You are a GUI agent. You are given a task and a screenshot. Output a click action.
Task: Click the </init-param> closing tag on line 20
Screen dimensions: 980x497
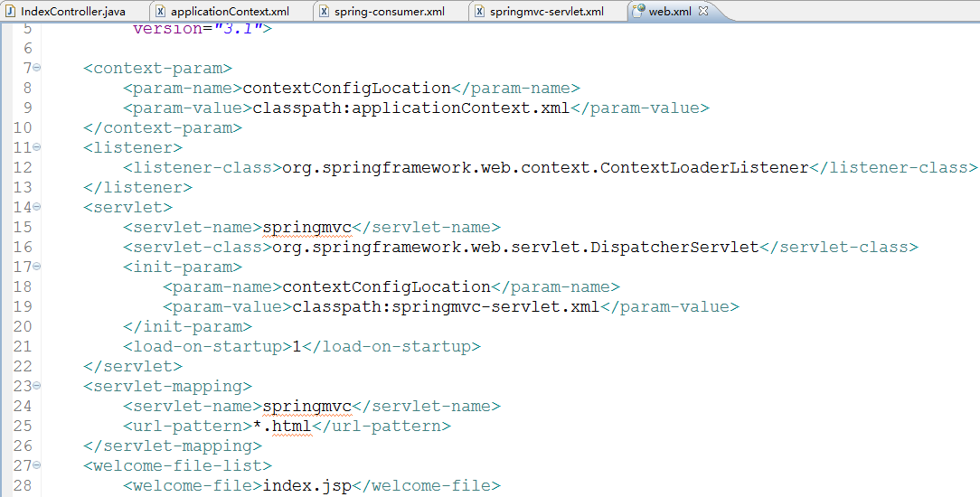187,326
